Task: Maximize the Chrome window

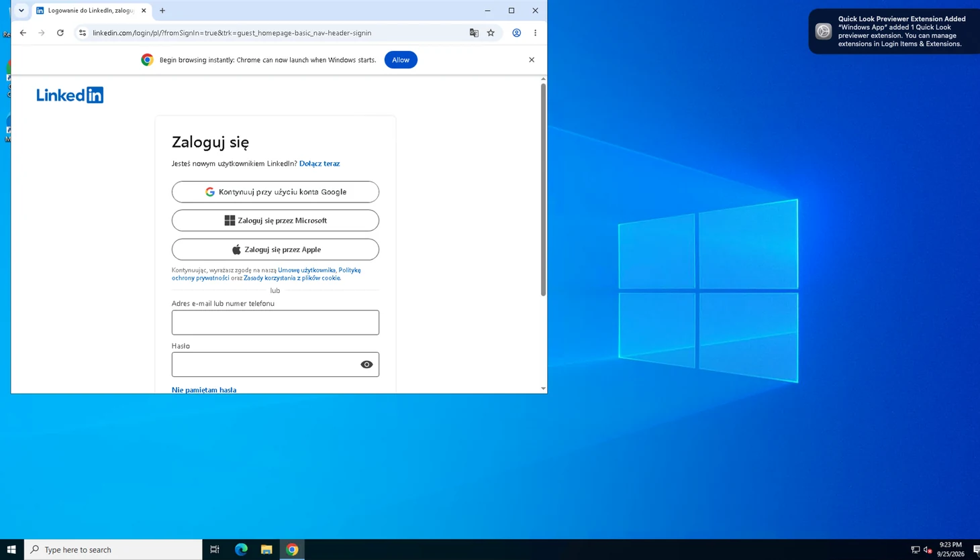Action: click(x=511, y=11)
